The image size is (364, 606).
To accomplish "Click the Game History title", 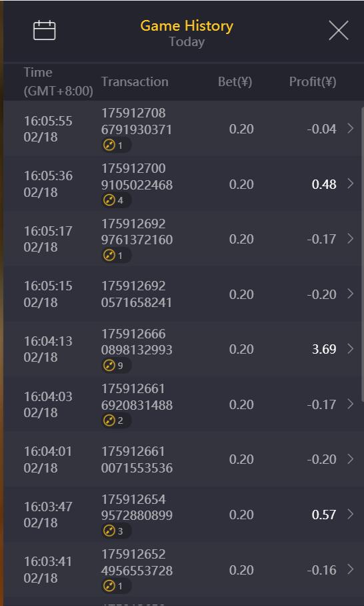I will point(187,26).
